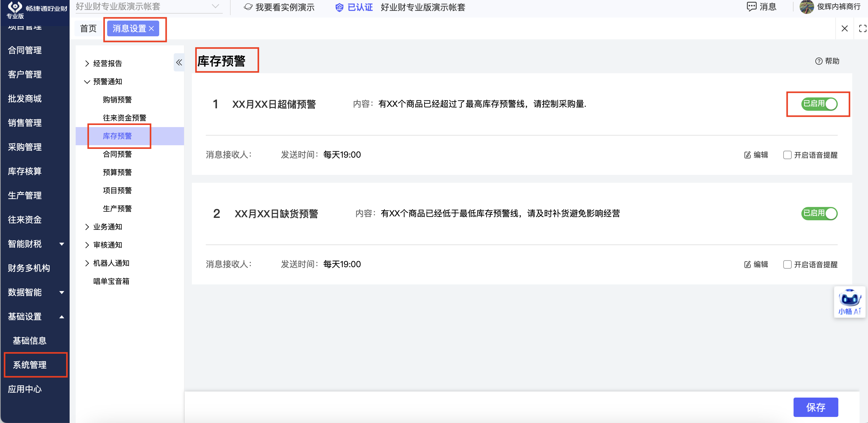The height and width of the screenshot is (423, 868).
Task: Check 开启语音提醒 for 超储预警
Action: (787, 155)
